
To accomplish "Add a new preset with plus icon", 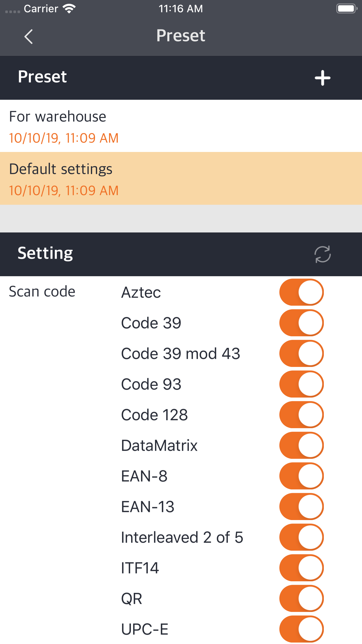I will tap(322, 78).
